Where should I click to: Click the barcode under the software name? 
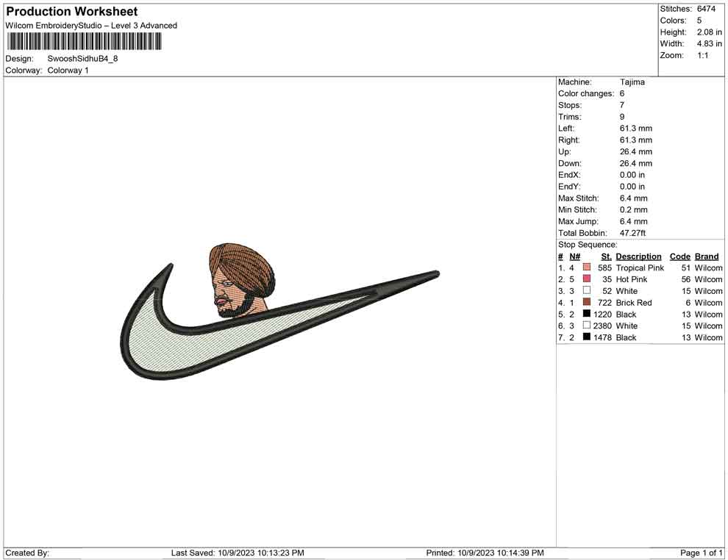84,42
